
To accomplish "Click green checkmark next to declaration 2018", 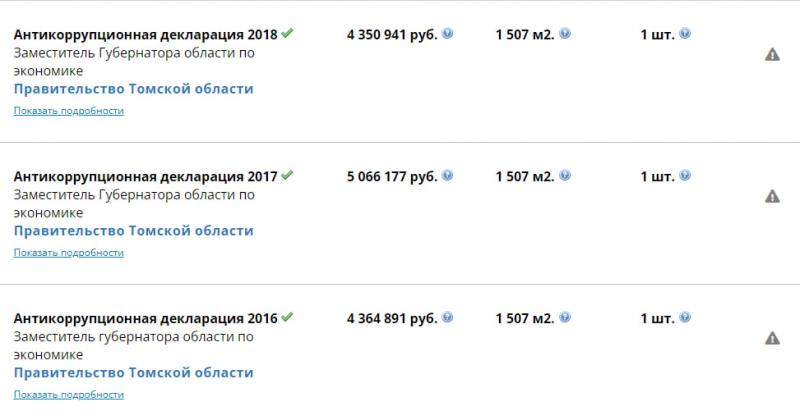I will (287, 33).
